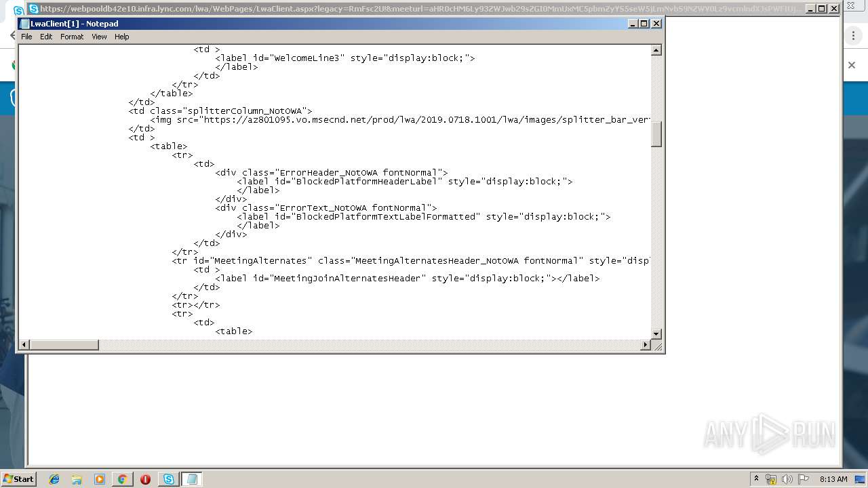Click the img src az801095.vo.msecnd.net line
868x488 pixels.
[x=400, y=120]
